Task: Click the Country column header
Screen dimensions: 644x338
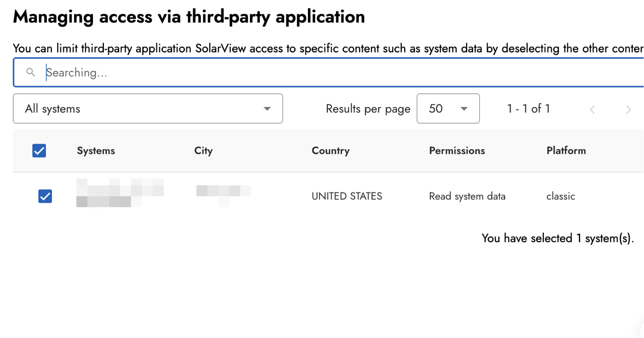Action: 331,150
